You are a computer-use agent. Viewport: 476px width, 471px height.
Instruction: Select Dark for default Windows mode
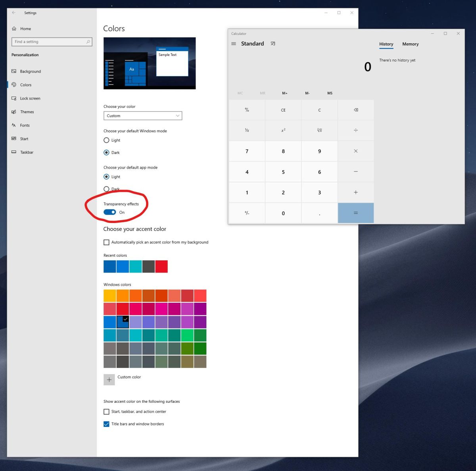point(106,152)
